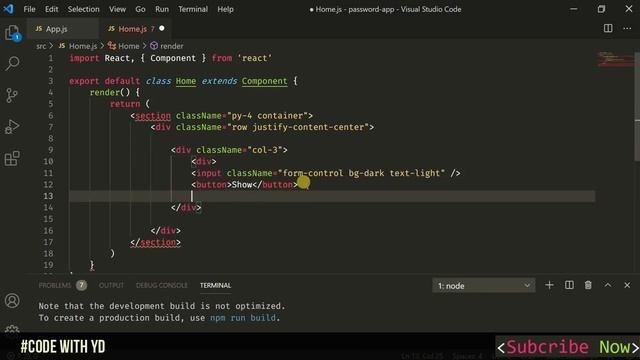
Task: Select the Terminal panel tab
Action: click(216, 285)
